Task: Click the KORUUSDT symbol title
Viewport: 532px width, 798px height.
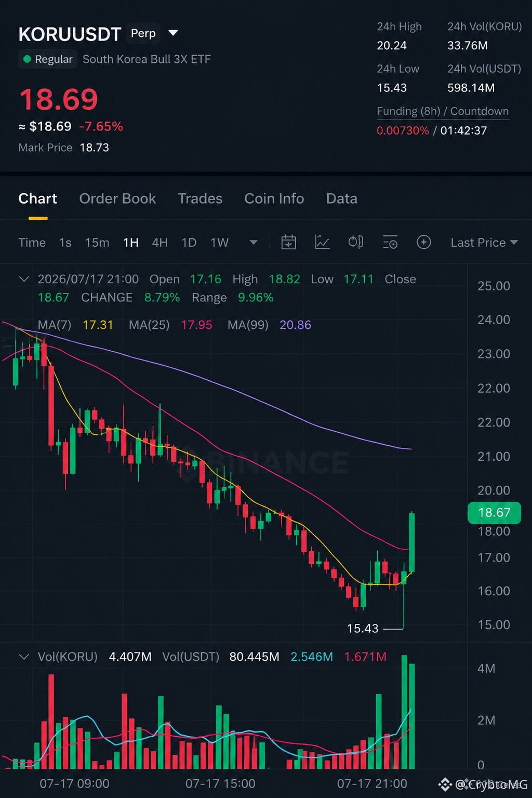Action: click(70, 34)
